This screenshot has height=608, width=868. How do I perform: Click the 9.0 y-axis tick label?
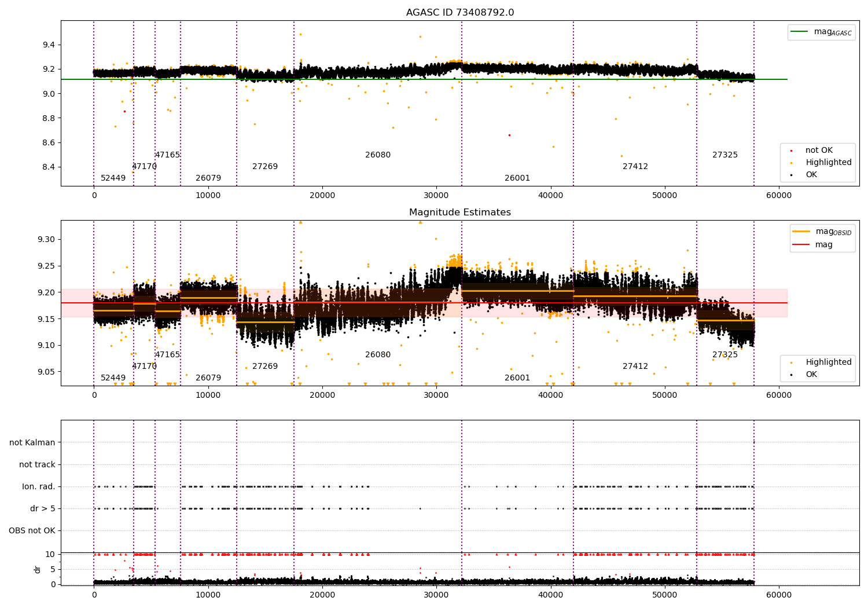48,94
